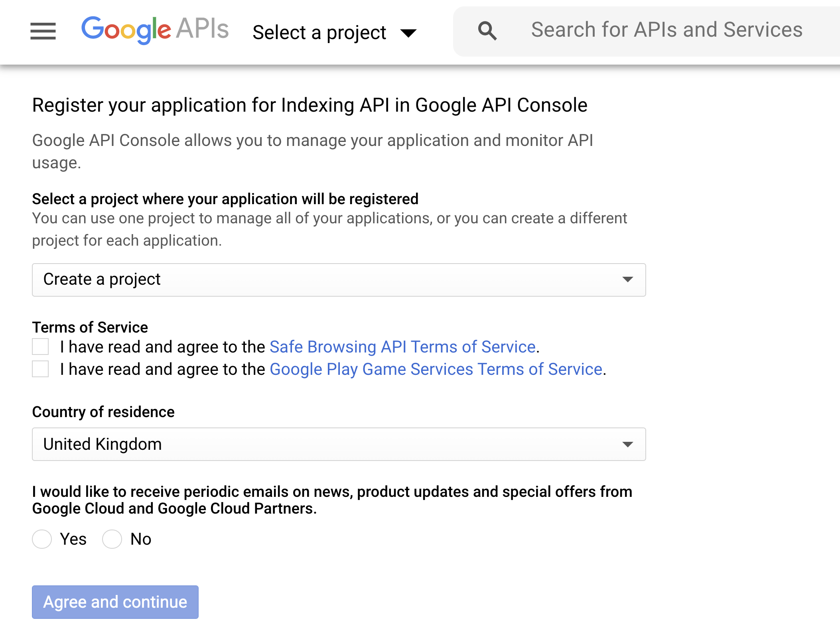The width and height of the screenshot is (840, 642).
Task: Click the United Kingdom dropdown arrow
Action: [x=628, y=444]
